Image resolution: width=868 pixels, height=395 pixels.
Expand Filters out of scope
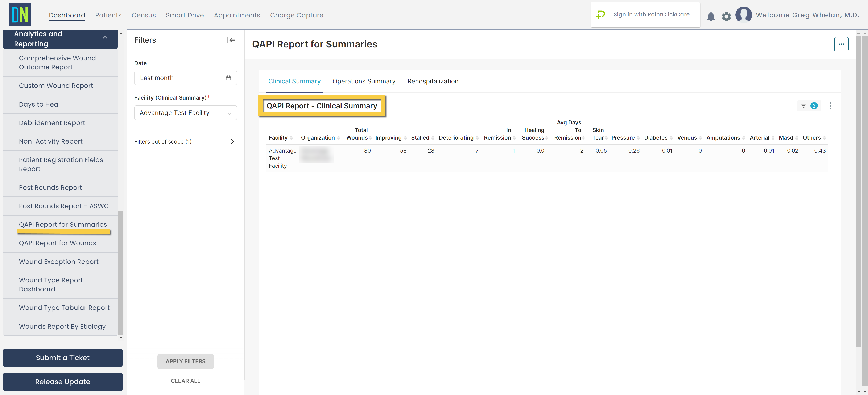pyautogui.click(x=232, y=141)
